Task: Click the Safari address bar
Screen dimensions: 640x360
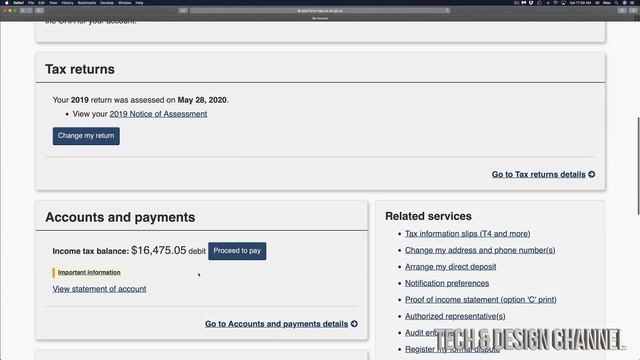Action: [x=320, y=11]
